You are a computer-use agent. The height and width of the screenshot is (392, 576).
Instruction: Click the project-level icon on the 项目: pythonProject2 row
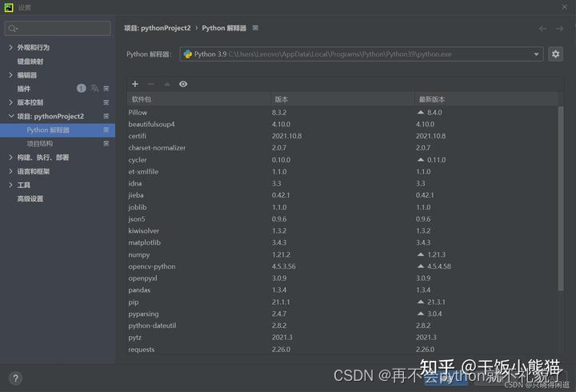(106, 116)
